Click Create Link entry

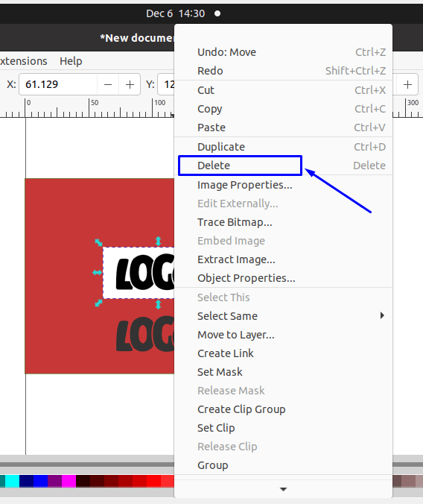(x=283, y=353)
